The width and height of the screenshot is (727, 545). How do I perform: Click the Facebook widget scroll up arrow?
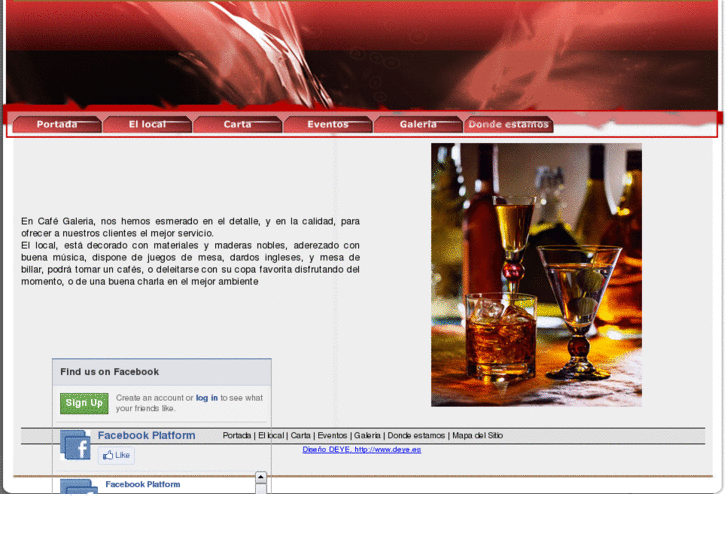(261, 477)
